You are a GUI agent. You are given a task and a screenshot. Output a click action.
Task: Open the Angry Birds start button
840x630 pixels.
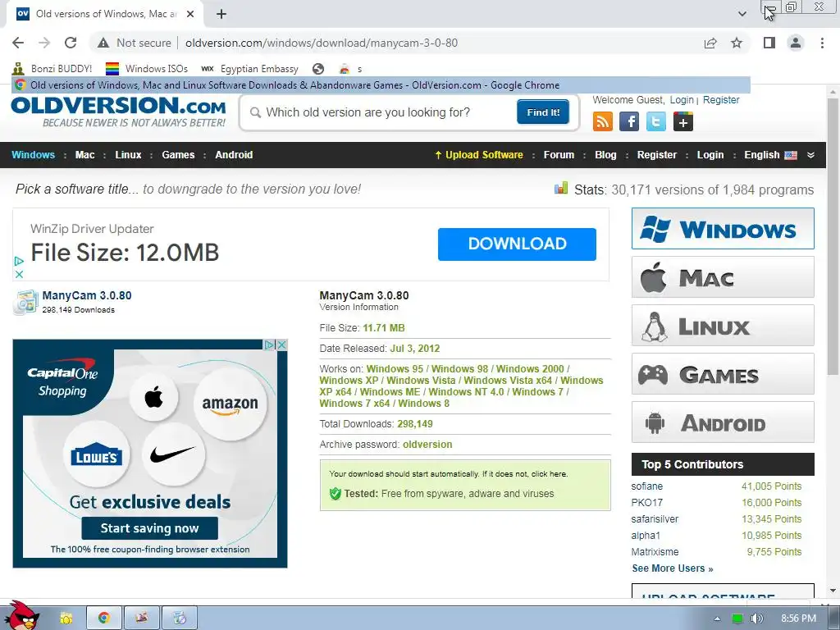[21, 616]
